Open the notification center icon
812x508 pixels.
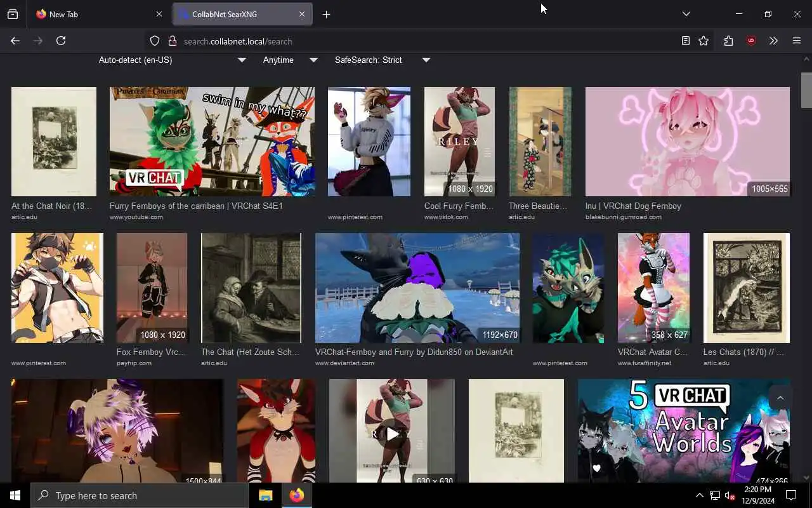(x=791, y=495)
